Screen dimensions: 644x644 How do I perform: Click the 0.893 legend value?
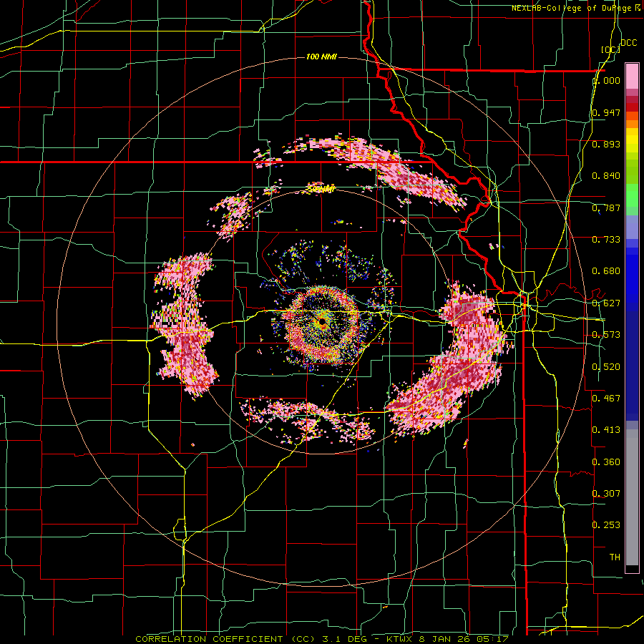pyautogui.click(x=606, y=144)
